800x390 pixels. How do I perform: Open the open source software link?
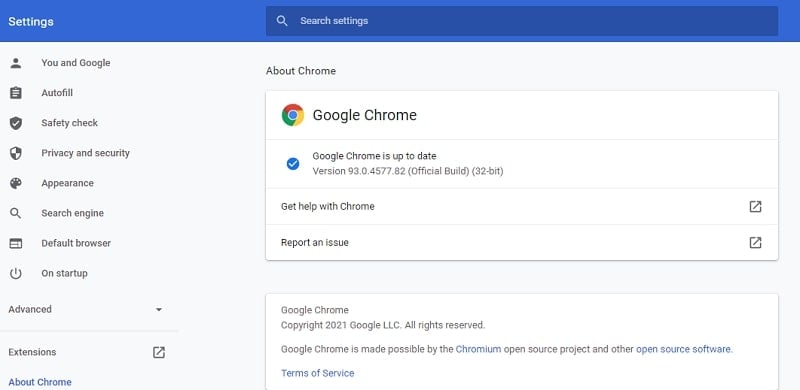(683, 350)
